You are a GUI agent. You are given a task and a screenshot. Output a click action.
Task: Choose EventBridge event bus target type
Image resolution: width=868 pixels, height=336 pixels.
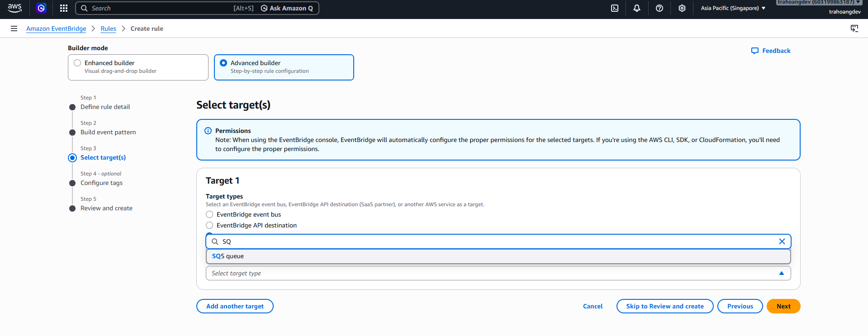(209, 214)
